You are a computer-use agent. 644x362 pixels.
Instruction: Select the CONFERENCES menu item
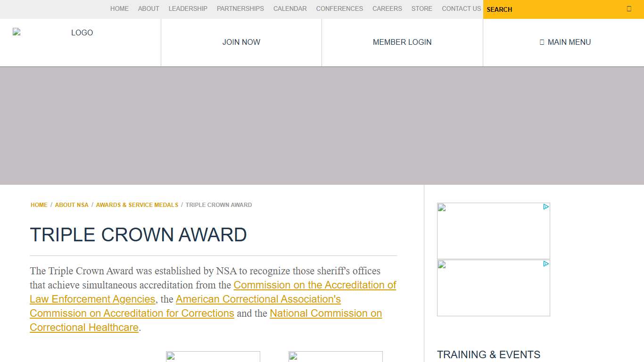[x=339, y=8]
